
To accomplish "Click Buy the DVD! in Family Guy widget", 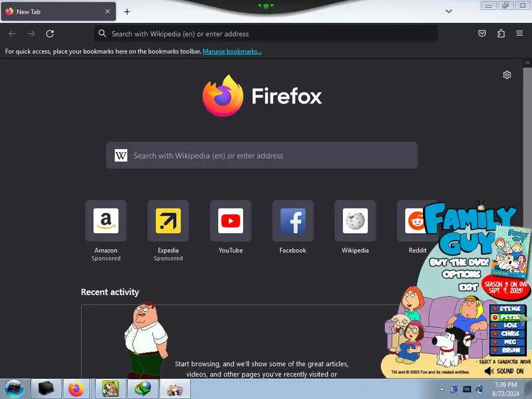I will pos(459,262).
